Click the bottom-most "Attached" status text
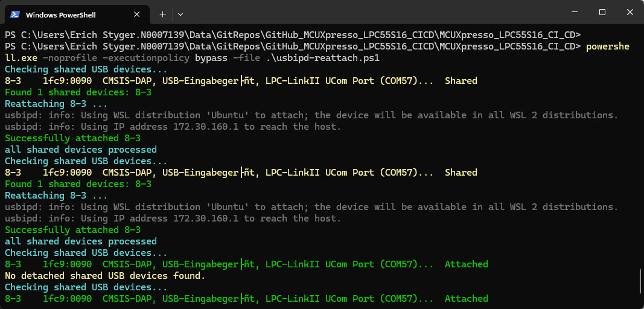Image resolution: width=644 pixels, height=309 pixels. point(466,299)
